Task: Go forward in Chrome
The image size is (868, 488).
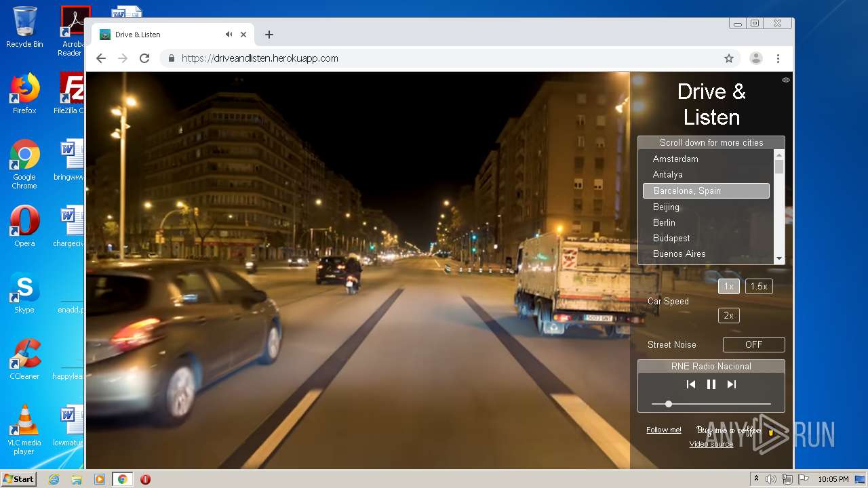Action: tap(123, 58)
